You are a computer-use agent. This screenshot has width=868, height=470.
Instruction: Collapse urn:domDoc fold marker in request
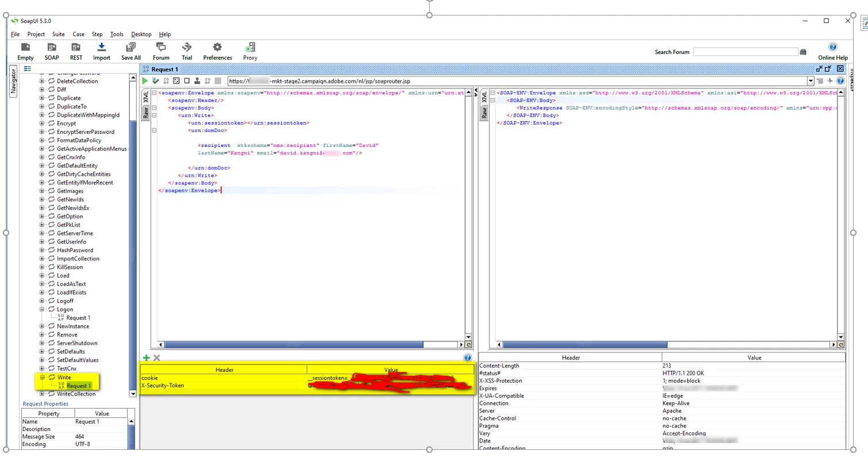154,130
